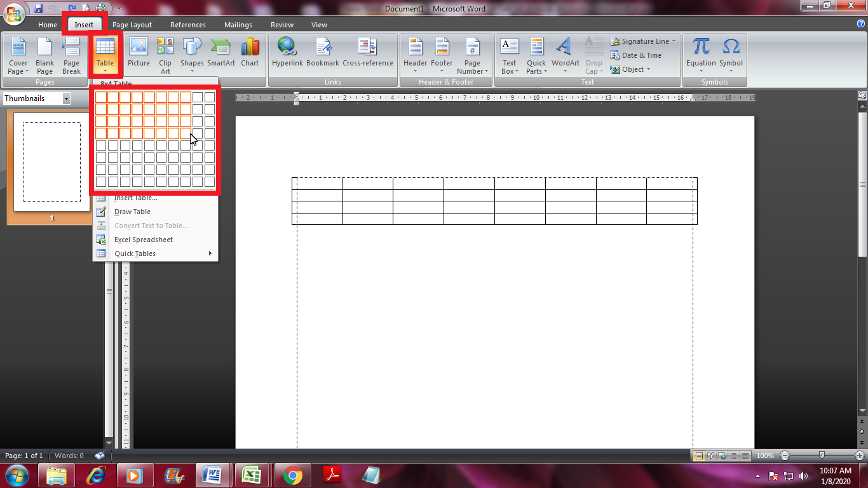
Task: Select Excel Spreadsheet from Table menu
Action: 142,240
